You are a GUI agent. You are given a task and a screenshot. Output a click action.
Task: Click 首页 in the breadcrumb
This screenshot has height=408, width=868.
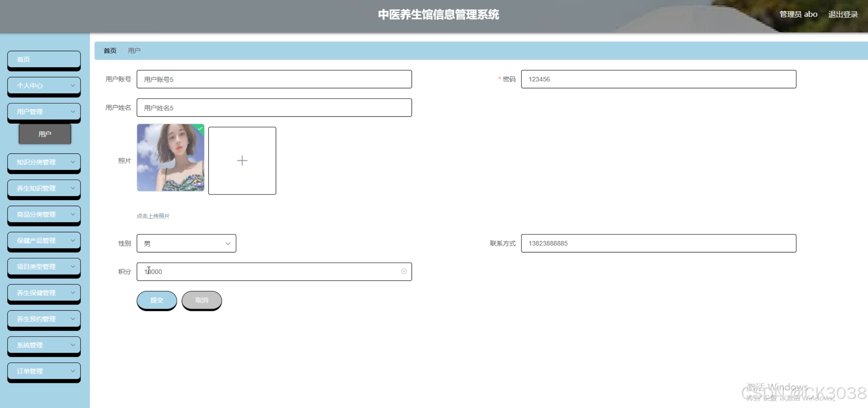click(x=110, y=51)
